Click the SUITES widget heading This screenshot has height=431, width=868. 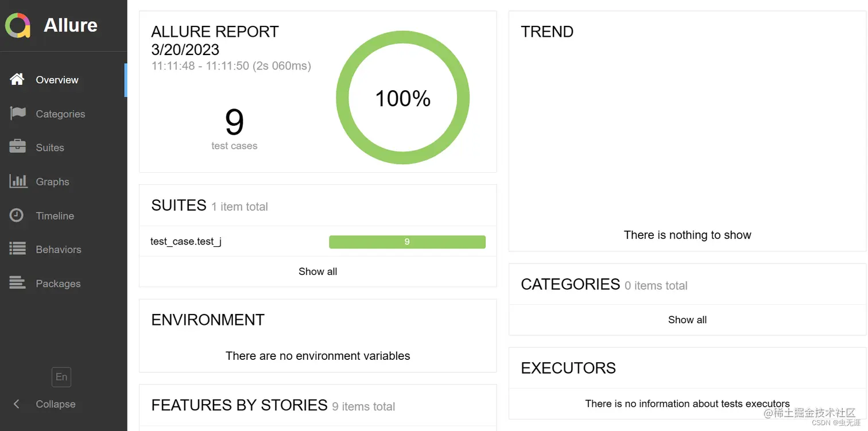[x=179, y=205]
